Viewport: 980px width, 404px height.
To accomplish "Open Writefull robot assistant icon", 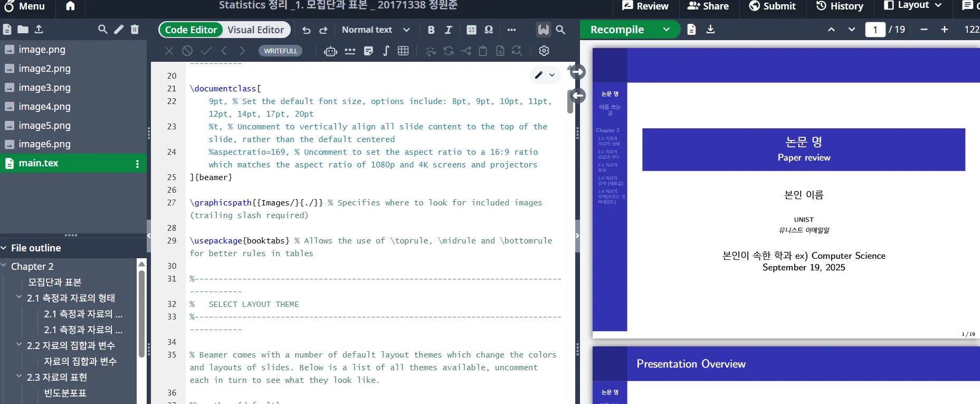I will (331, 51).
